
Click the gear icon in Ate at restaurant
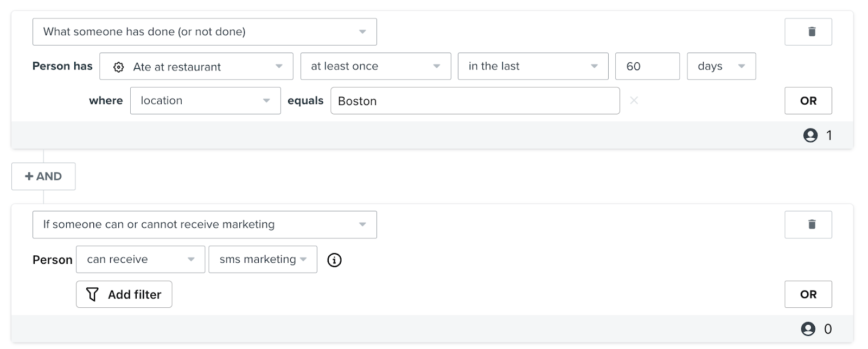(x=118, y=67)
